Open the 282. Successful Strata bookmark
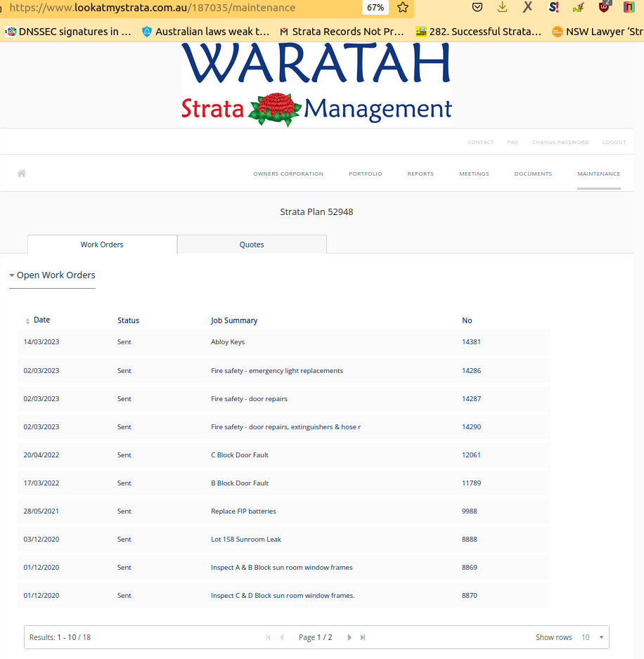The width and height of the screenshot is (644, 659). (478, 32)
